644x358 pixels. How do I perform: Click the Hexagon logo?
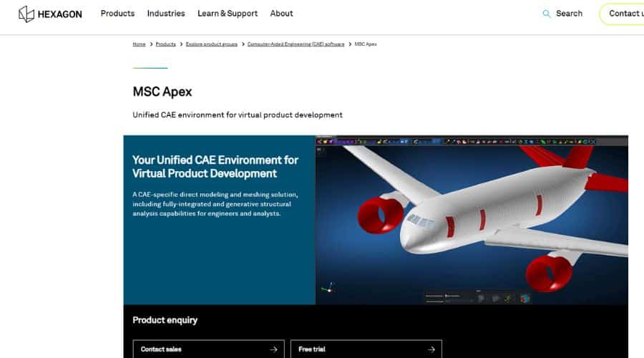coord(50,14)
